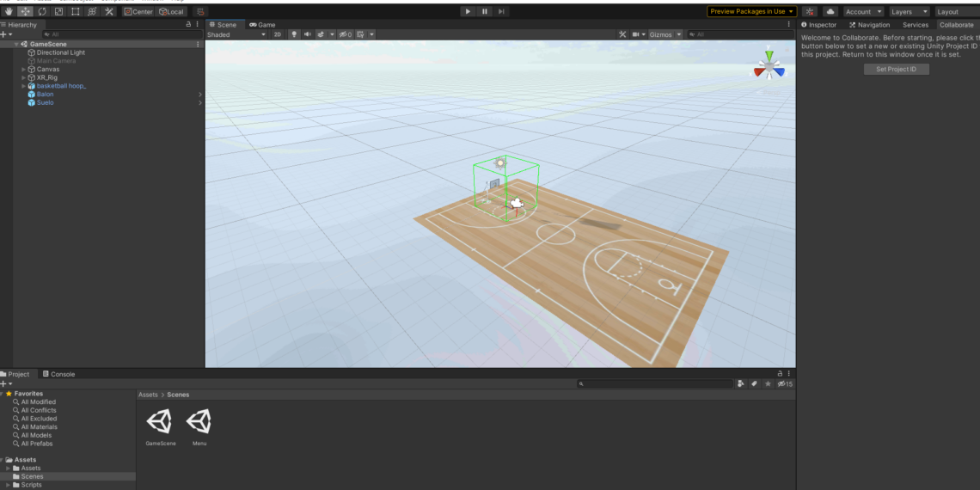Image resolution: width=980 pixels, height=490 pixels.
Task: Toggle scene audio speaker icon
Action: click(x=308, y=34)
